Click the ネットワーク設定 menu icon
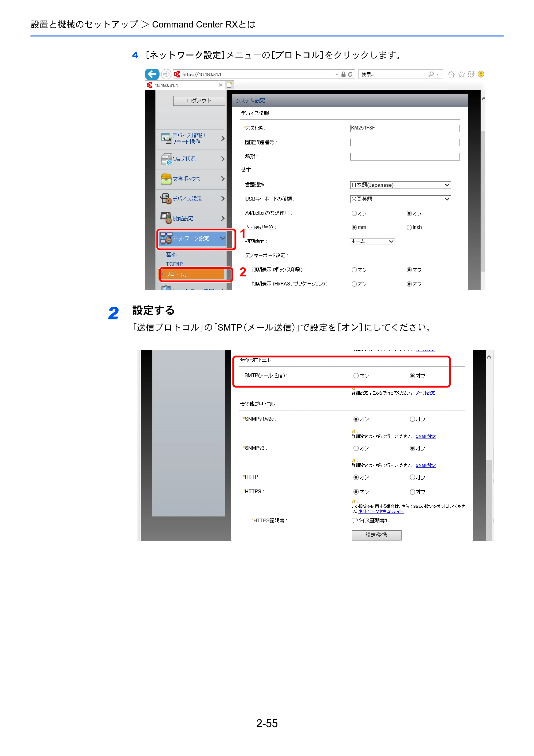The width and height of the screenshot is (534, 756). click(x=166, y=238)
